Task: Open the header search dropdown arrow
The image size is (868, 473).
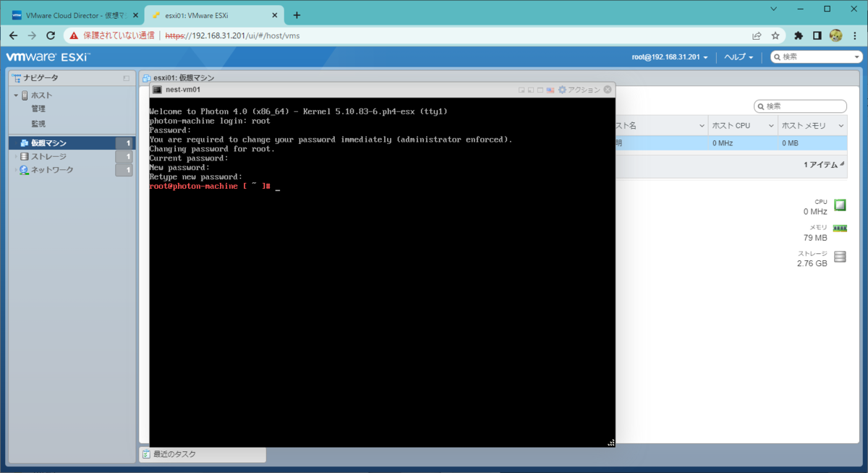Action: point(857,57)
